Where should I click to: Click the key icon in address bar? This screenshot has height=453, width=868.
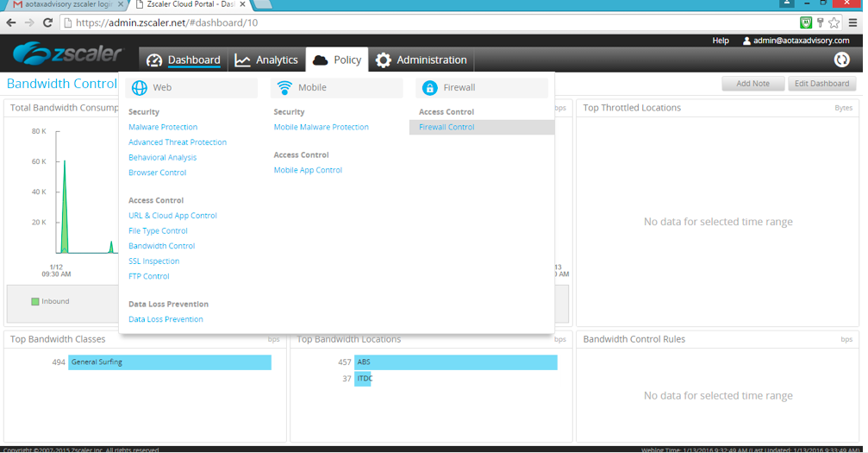coord(821,22)
